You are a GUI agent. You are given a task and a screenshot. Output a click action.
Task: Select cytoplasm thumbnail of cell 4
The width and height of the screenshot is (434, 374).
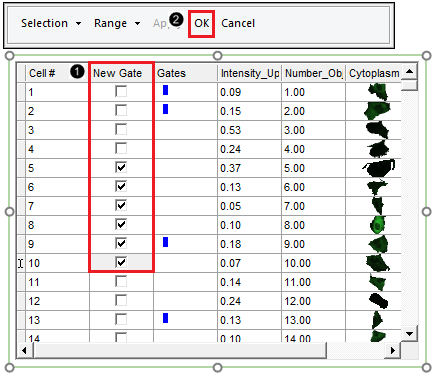coord(378,149)
